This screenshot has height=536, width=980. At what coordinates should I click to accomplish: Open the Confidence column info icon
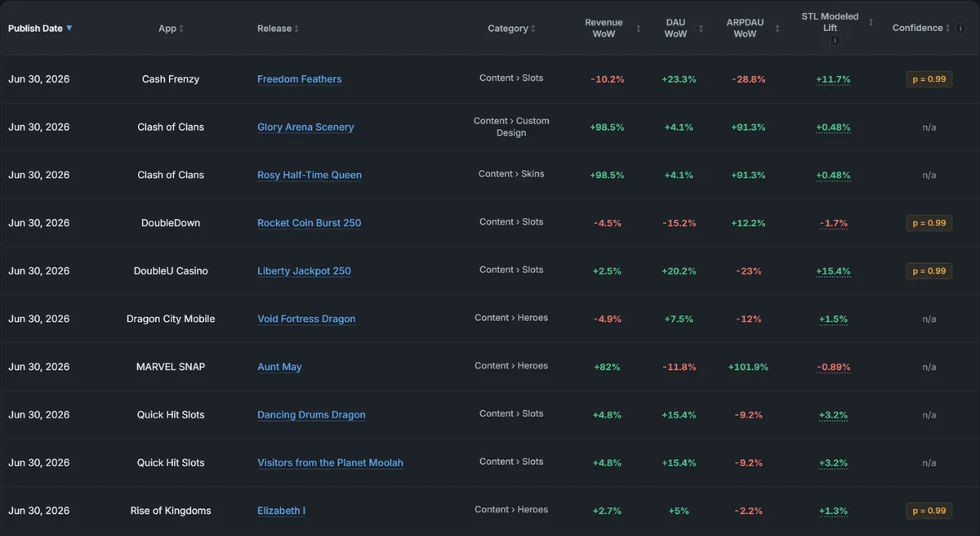tap(960, 28)
